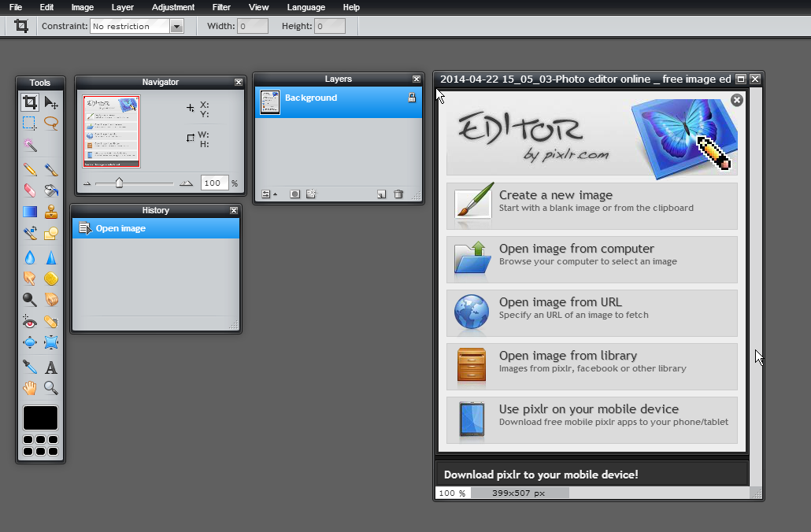Image resolution: width=811 pixels, height=532 pixels.
Task: Close the Navigator panel
Action: point(239,82)
